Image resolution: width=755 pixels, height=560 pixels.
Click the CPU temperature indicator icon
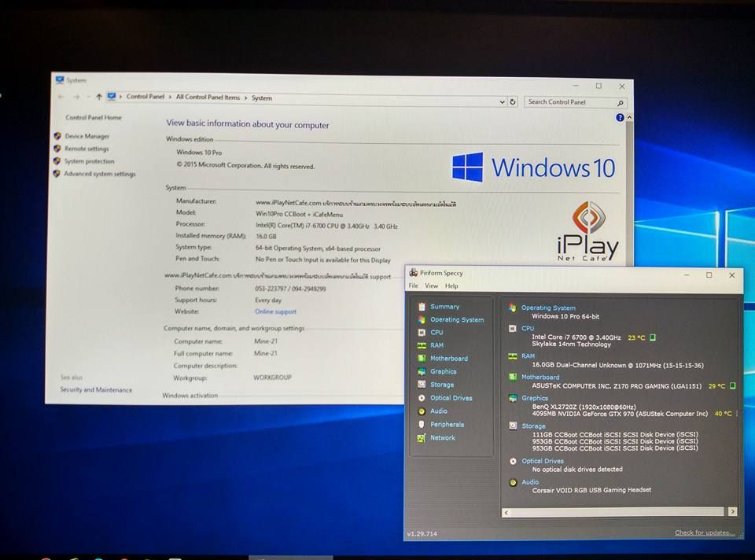[653, 337]
